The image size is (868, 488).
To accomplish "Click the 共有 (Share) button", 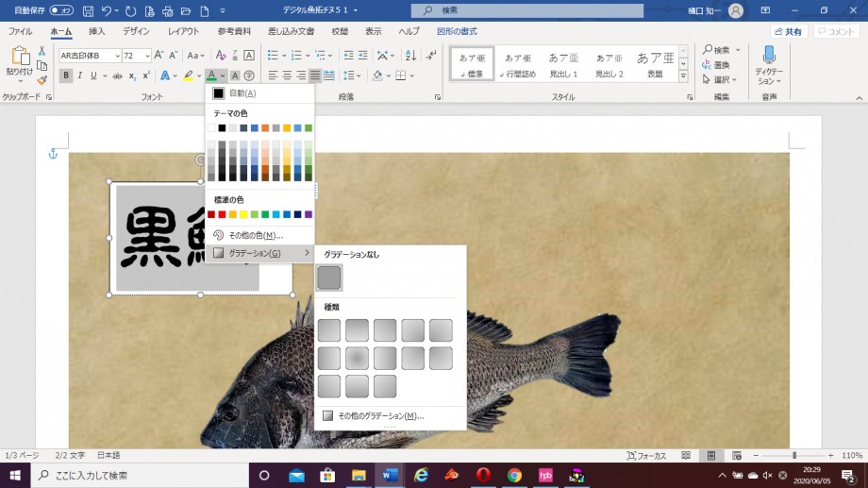I will (x=789, y=31).
